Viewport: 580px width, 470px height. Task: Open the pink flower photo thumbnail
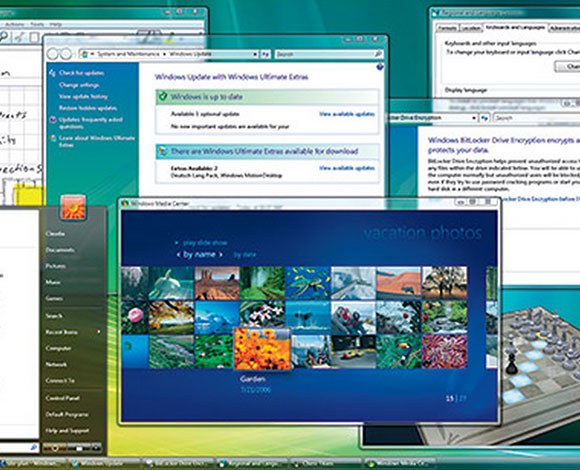[135, 317]
